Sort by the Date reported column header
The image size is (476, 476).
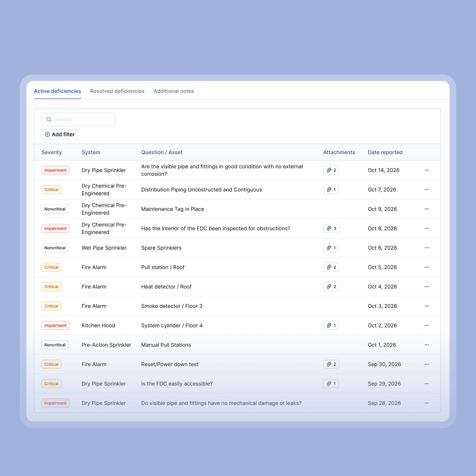(385, 152)
